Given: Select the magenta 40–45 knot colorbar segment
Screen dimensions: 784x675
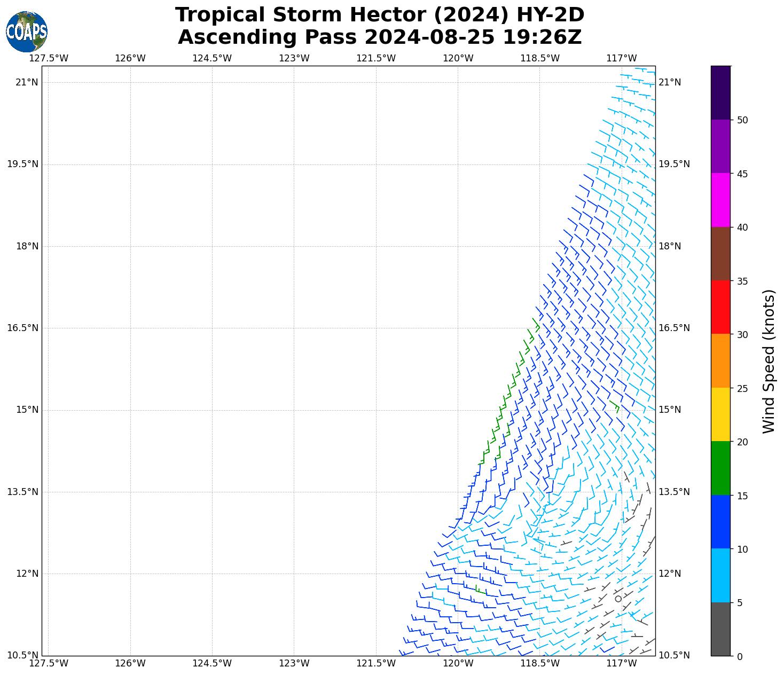Looking at the screenshot, I should (x=720, y=200).
